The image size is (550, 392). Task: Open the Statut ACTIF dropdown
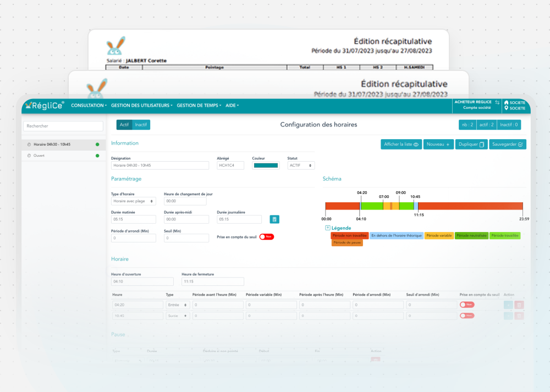point(301,165)
